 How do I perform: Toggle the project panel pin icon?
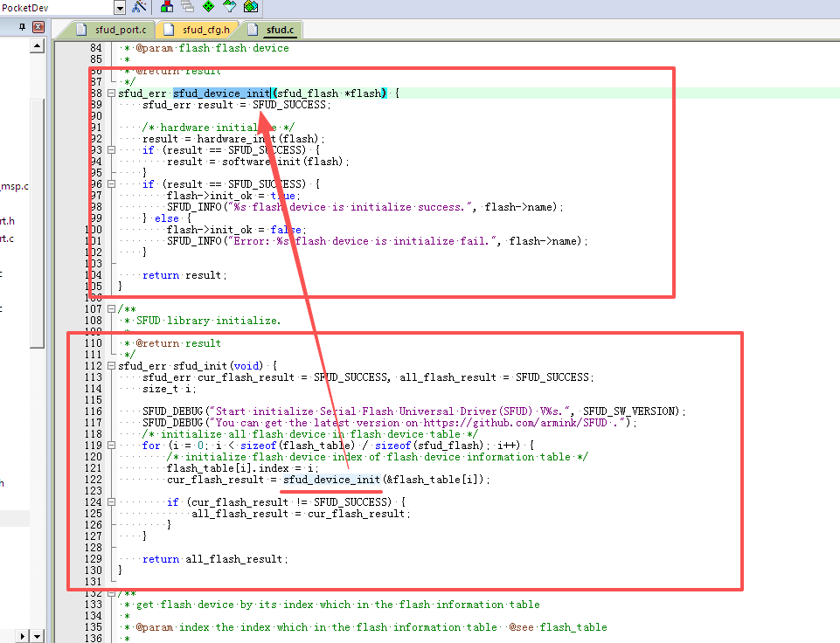click(x=22, y=27)
